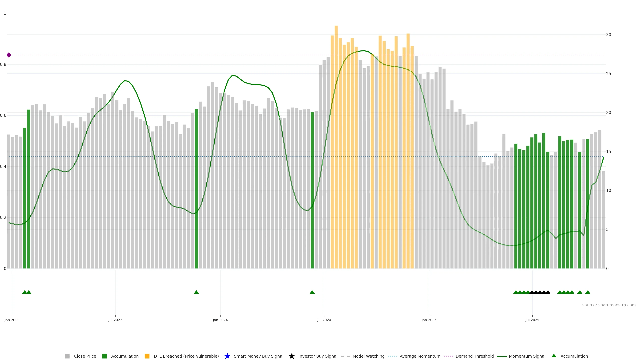
Task: Click the Jul 2024 x-axis label
Action: [324, 320]
